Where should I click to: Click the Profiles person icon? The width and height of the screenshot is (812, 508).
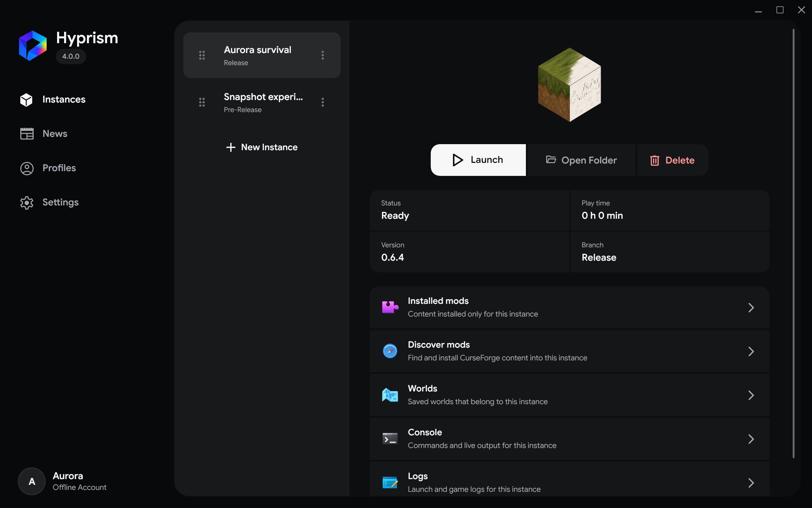[27, 168]
